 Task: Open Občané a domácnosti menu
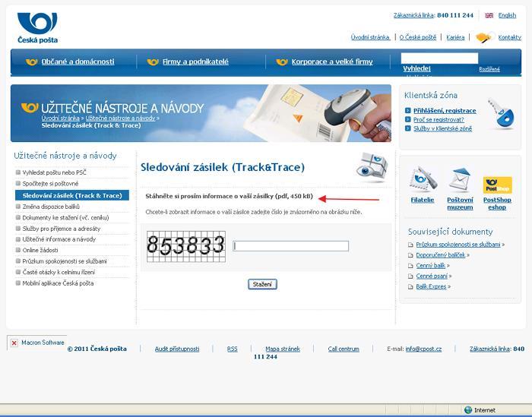click(x=78, y=62)
